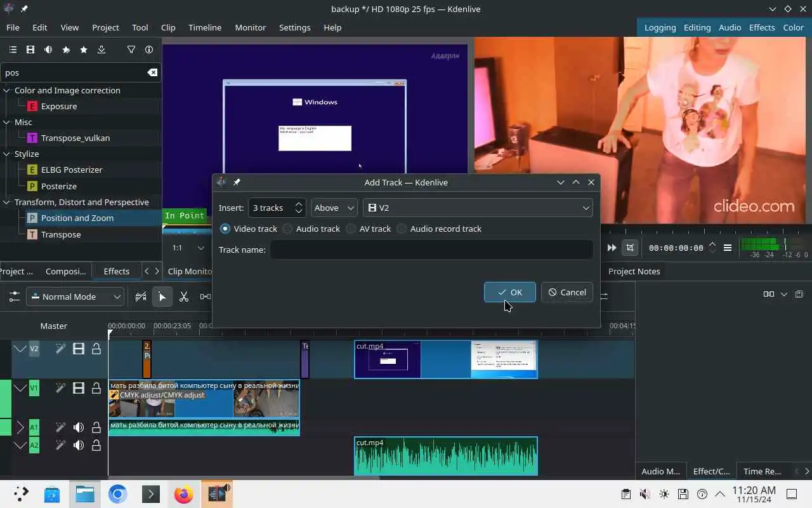Toggle effect description info icon

click(x=149, y=50)
